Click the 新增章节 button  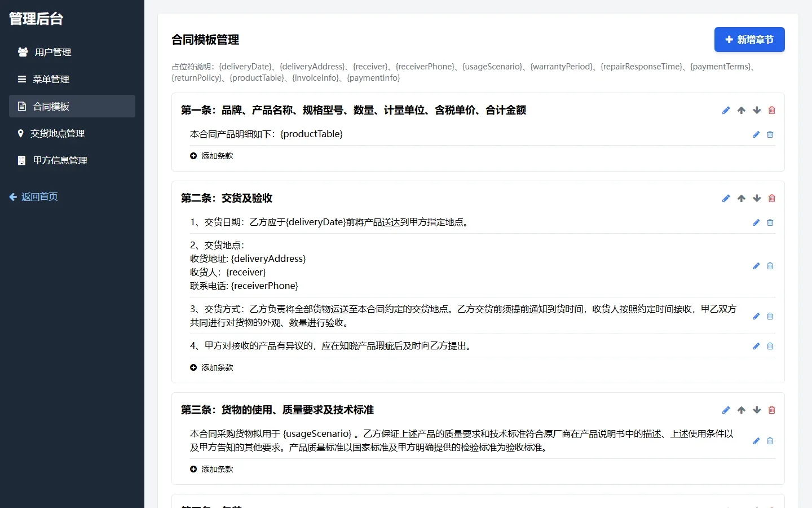point(749,40)
